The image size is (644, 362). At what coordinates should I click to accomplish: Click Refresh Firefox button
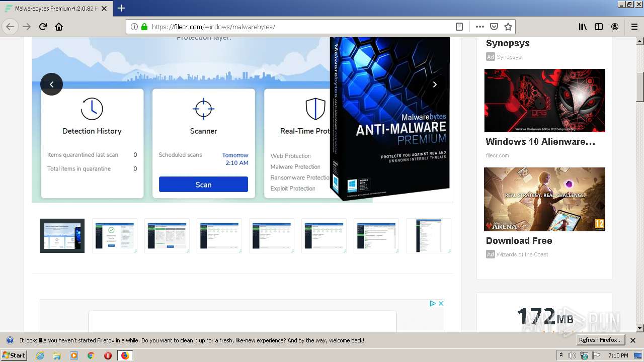click(600, 340)
